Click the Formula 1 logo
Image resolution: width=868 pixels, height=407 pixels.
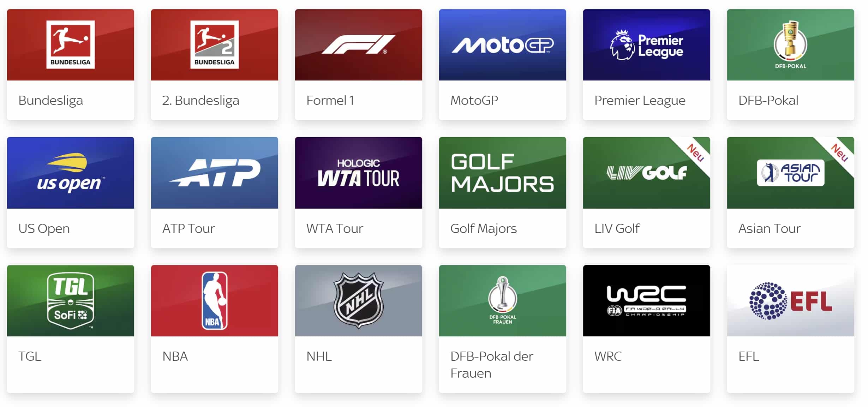point(359,45)
